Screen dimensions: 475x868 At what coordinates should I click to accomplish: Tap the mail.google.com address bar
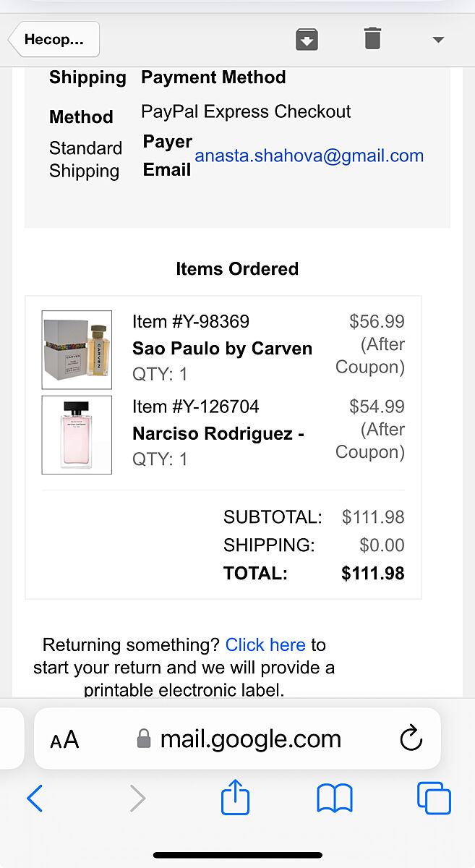pos(249,739)
